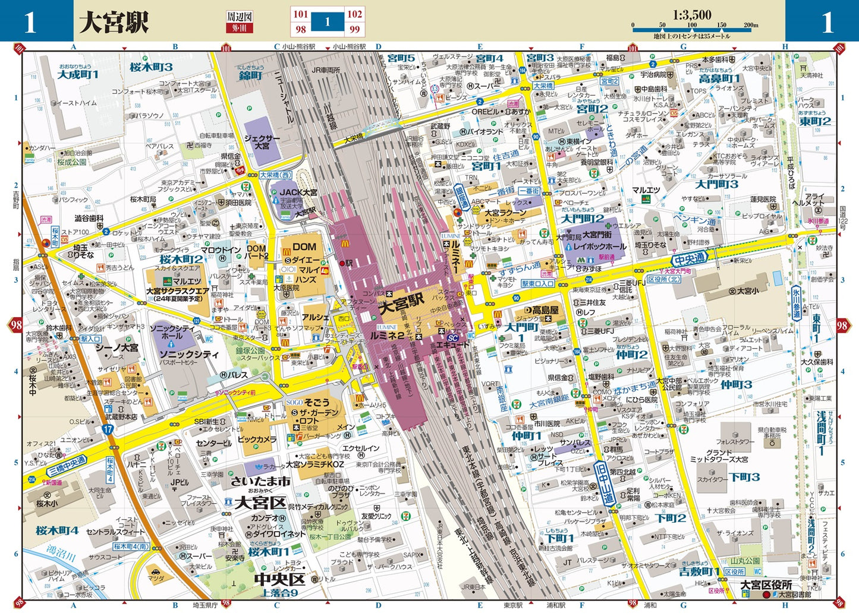Click the OIOI Marui logo icon
The image size is (859, 616).
tap(288, 269)
